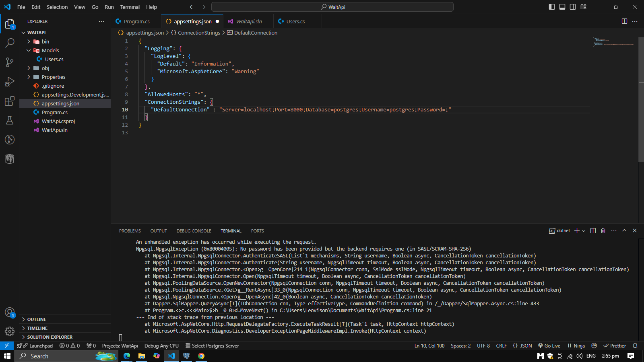This screenshot has height=362, width=644.
Task: Open the notifications bell in status bar
Action: [635, 346]
